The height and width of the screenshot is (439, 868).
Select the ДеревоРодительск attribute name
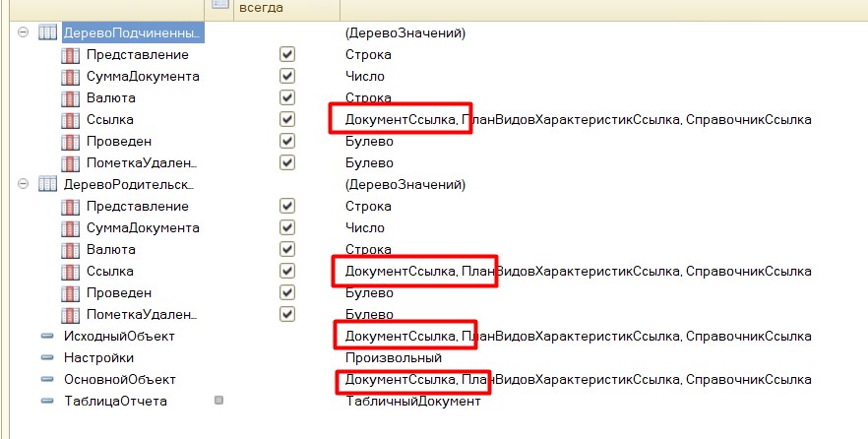tap(129, 184)
